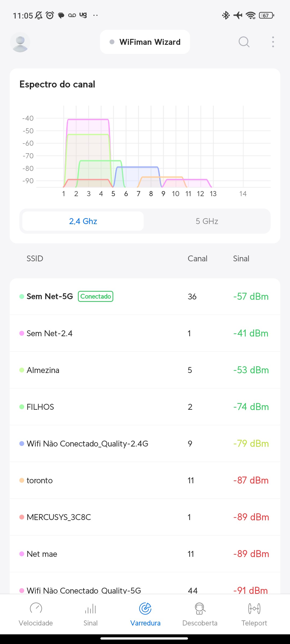Viewport: 290px width, 644px height.
Task: Switch spectrum to 2,4 Ghz band
Action: coord(83,221)
